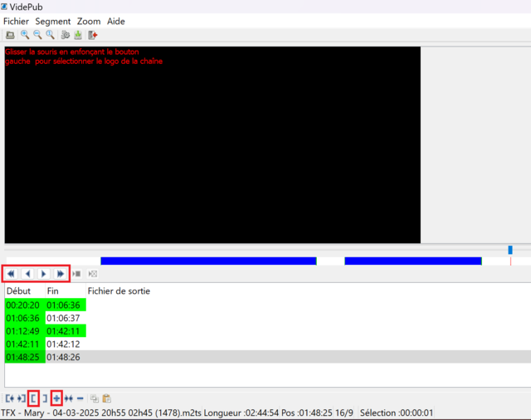Click the zoom out magnifier icon

pyautogui.click(x=37, y=35)
